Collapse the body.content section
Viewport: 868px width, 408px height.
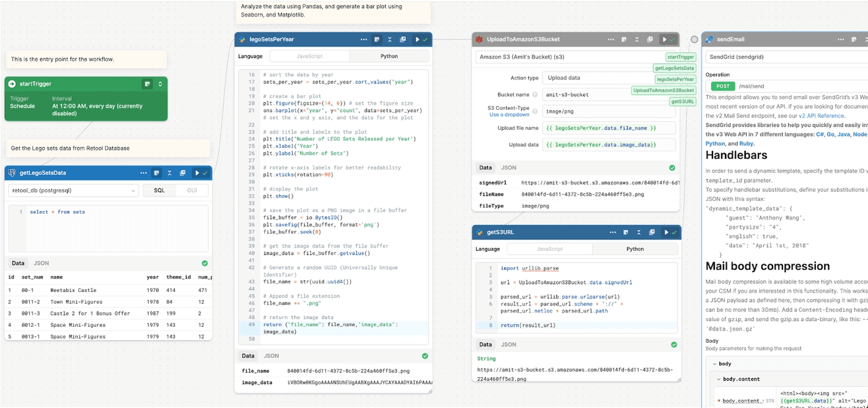click(x=718, y=379)
